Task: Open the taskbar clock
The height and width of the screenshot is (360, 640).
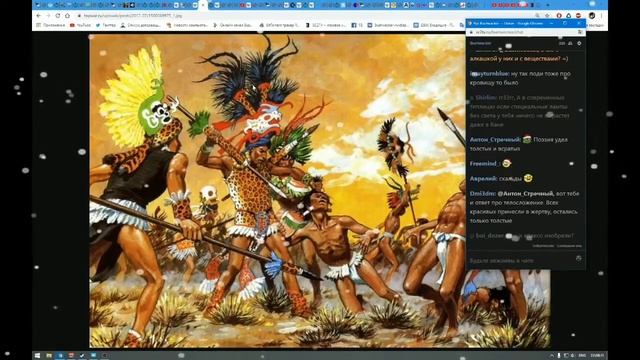Action: pyautogui.click(x=597, y=356)
